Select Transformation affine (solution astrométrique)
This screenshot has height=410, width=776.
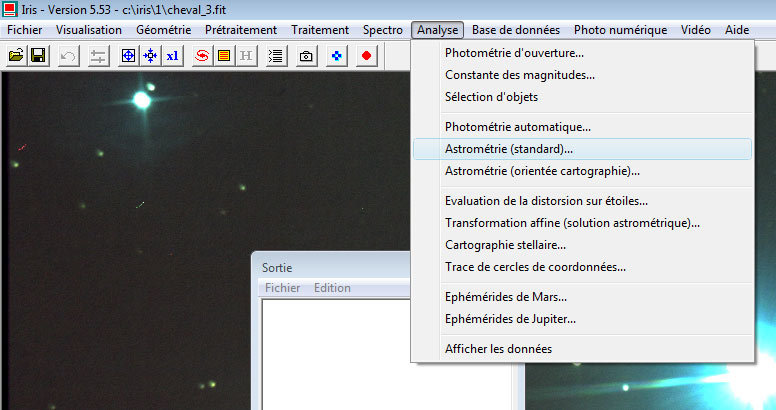tap(582, 223)
